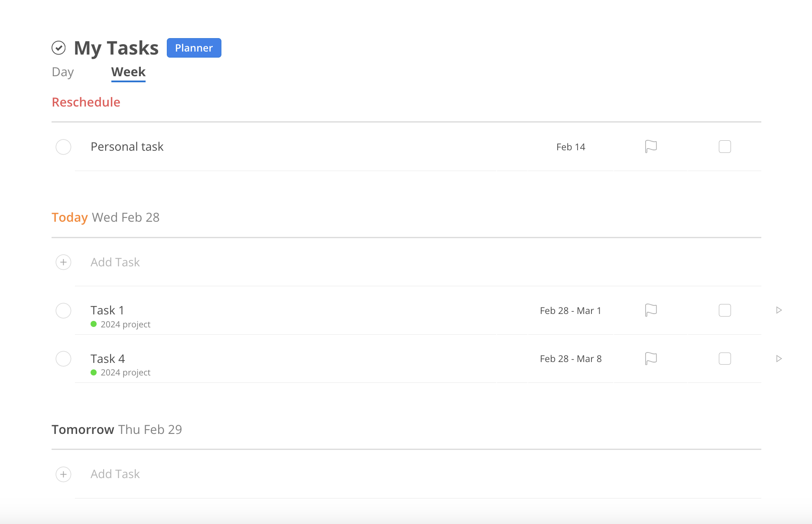
Task: Click the Feb 28 - Mar 1 date on Task 1
Action: point(570,310)
